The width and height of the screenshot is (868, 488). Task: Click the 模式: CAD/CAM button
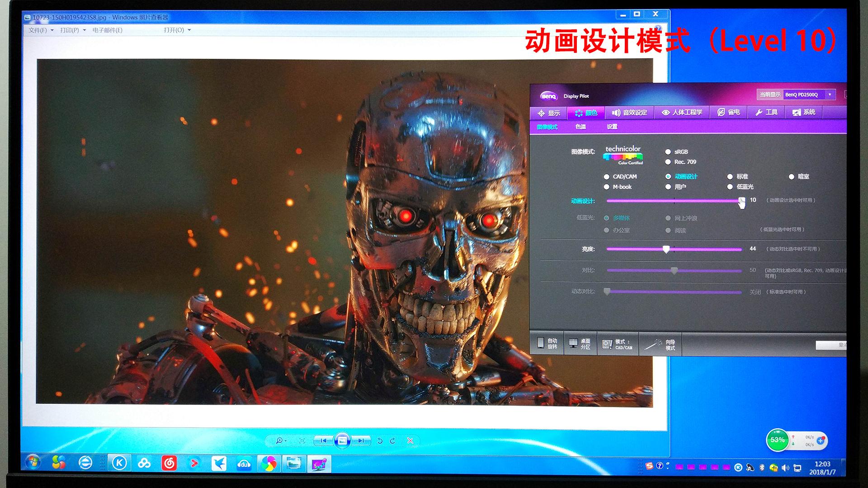pyautogui.click(x=618, y=344)
